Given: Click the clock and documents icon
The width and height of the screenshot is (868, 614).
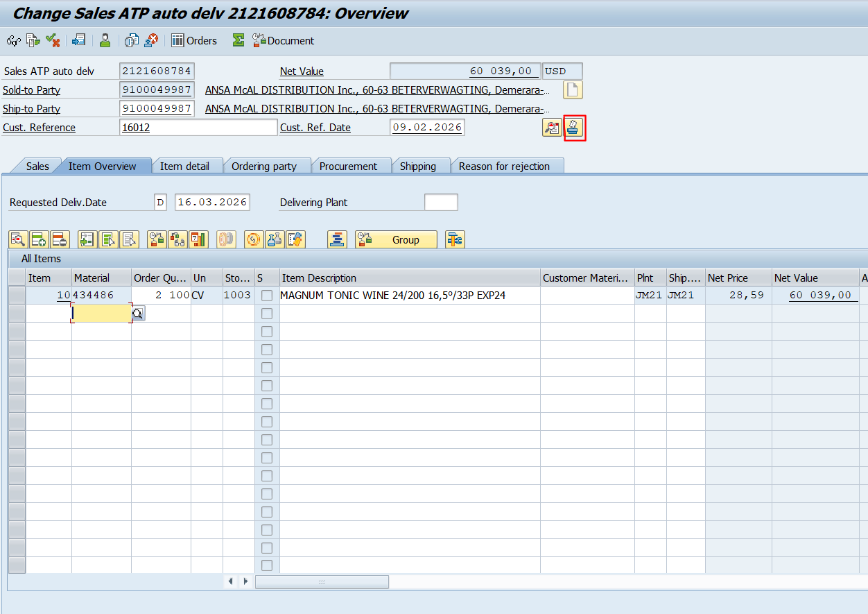Looking at the screenshot, I should click(131, 41).
